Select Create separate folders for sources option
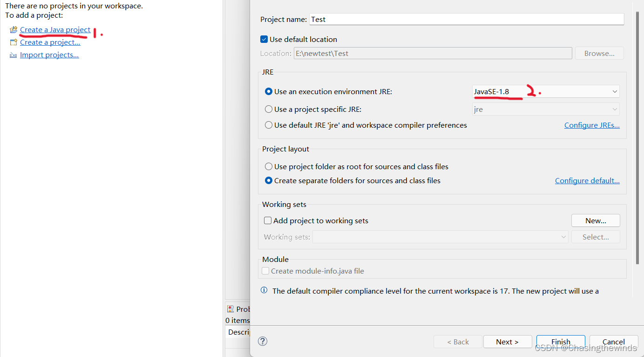Screen dimensions: 644x357 click(269, 181)
